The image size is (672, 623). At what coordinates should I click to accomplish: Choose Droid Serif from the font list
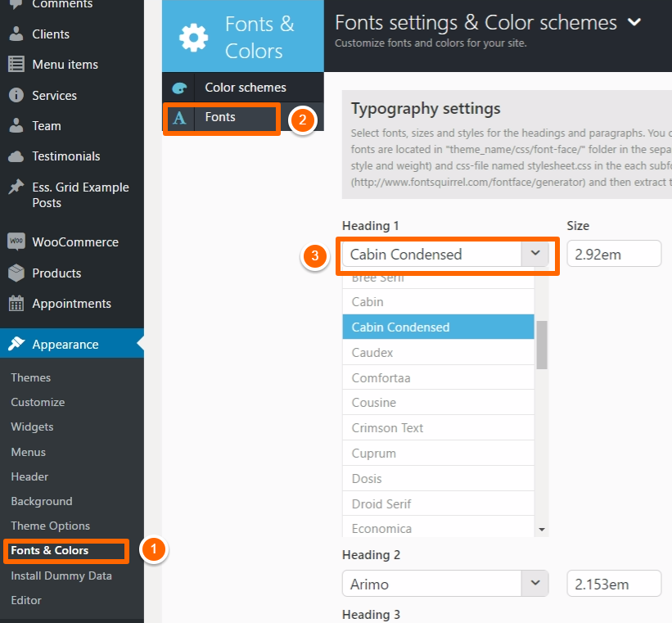(438, 503)
